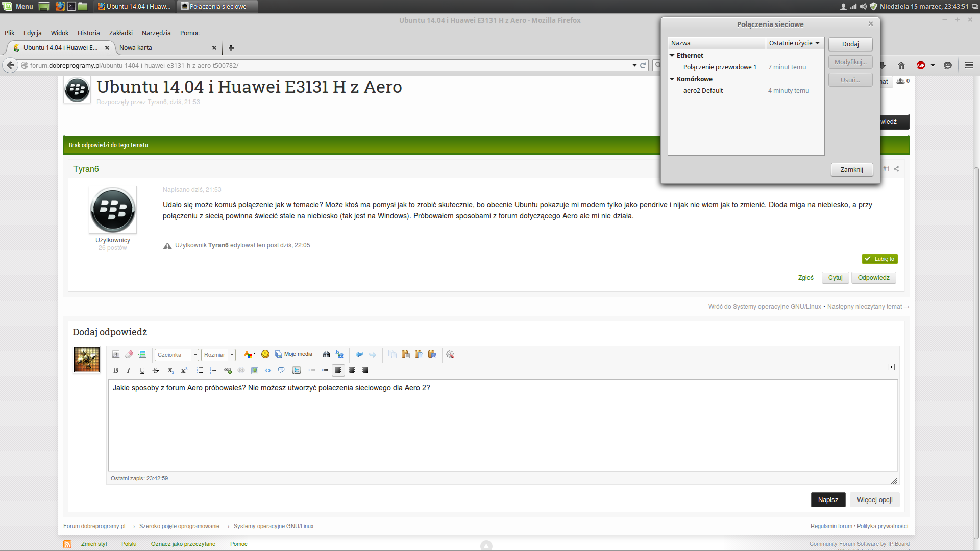
Task: Open the URL bar history dropdown
Action: pyautogui.click(x=634, y=66)
